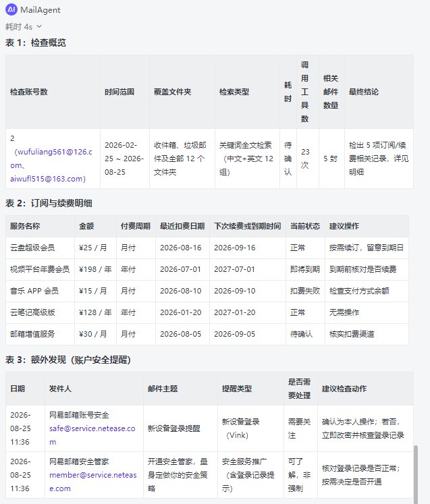Click 到期前核对是否续费 suggestion
This screenshot has width=430, height=504.
tap(362, 269)
